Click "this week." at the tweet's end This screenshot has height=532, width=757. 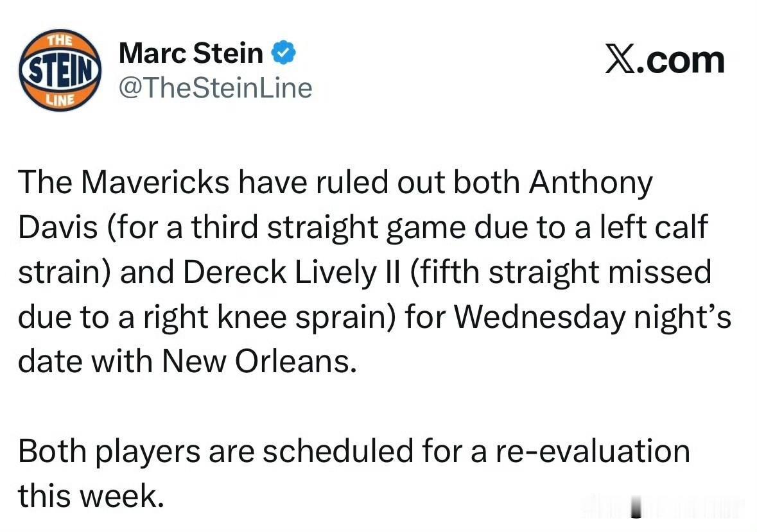[x=91, y=496]
